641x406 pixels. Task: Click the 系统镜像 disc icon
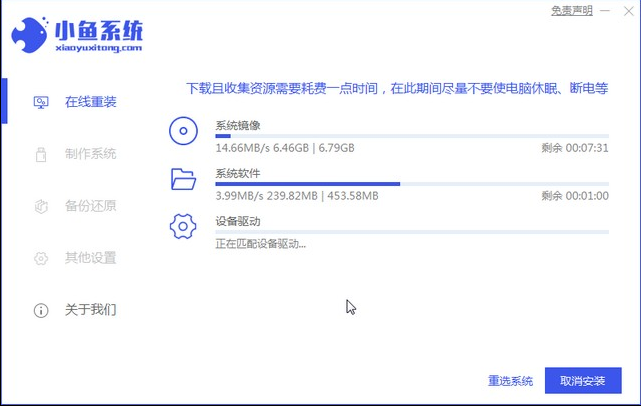(183, 131)
